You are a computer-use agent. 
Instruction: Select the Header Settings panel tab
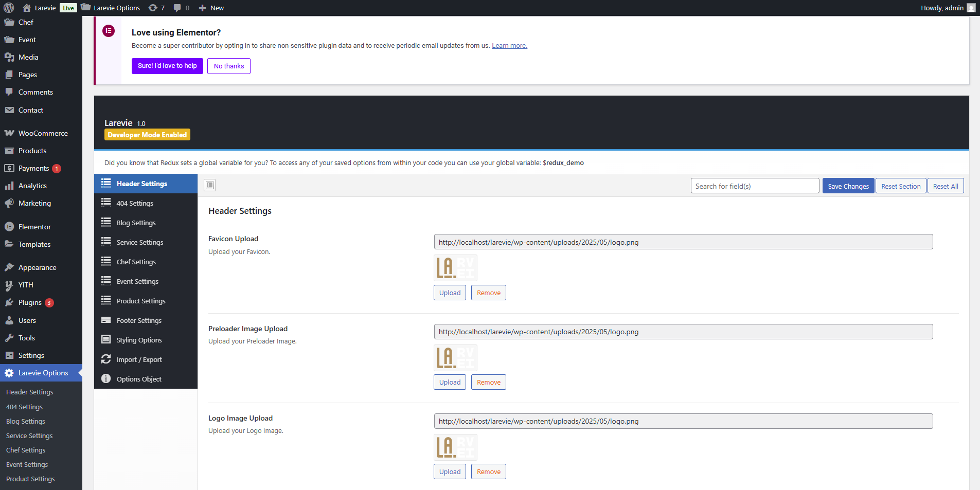point(146,184)
